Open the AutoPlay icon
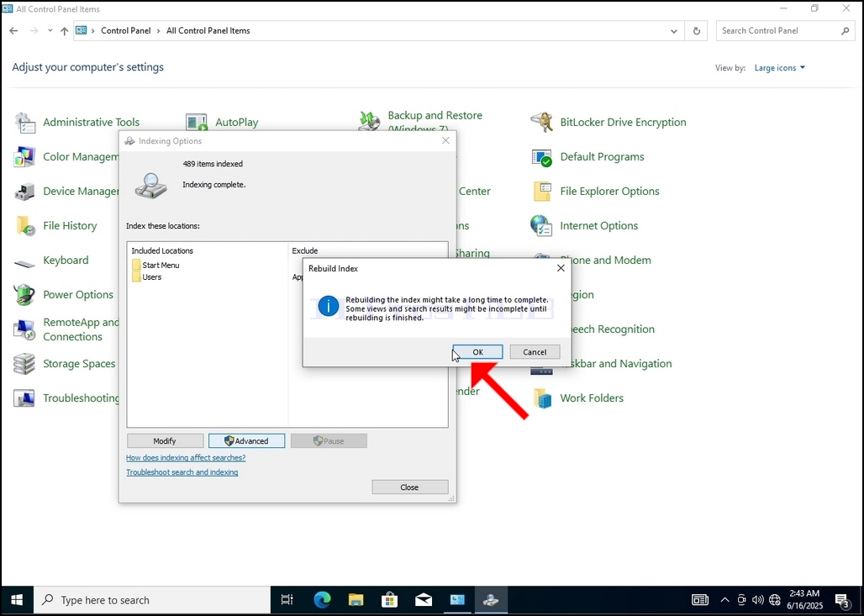The width and height of the screenshot is (864, 616). point(197,123)
